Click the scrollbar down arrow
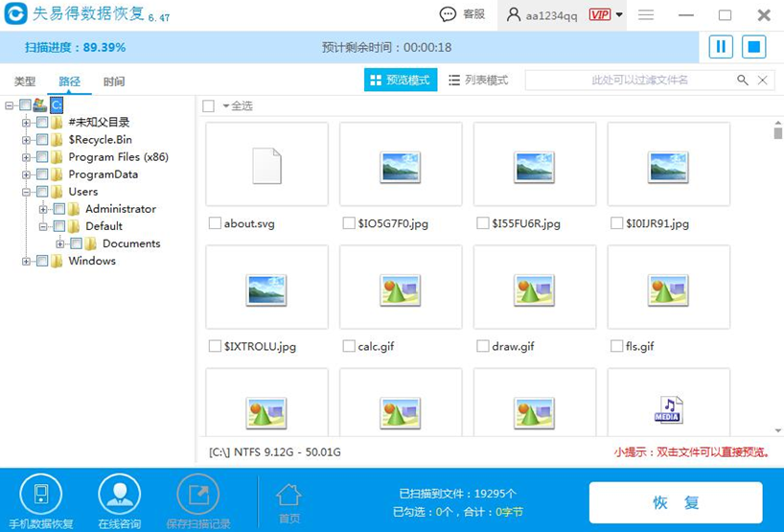Screen dimensions: 784x532 pos(777,430)
